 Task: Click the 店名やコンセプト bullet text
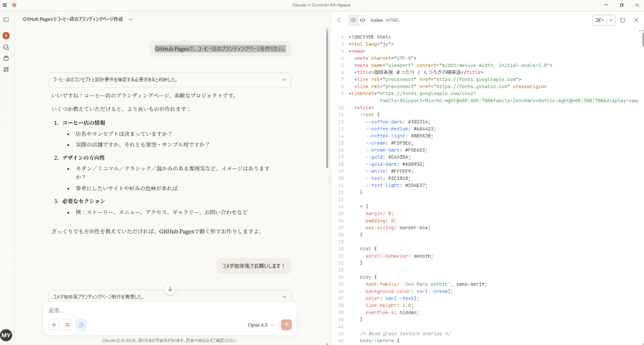coord(124,134)
